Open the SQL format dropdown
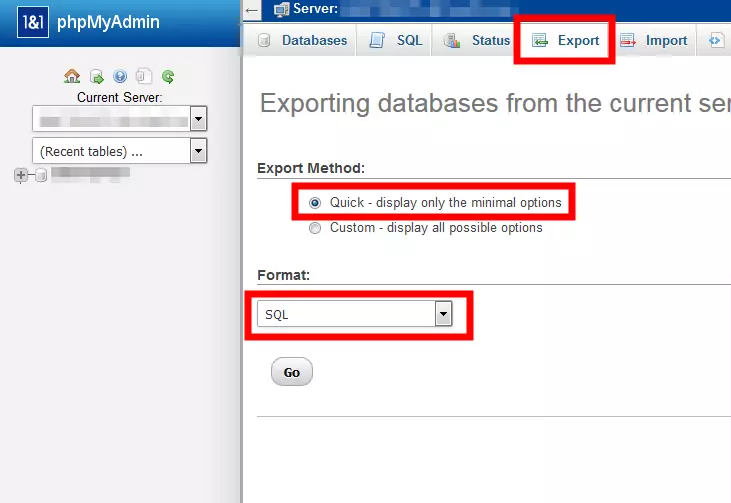 point(443,314)
